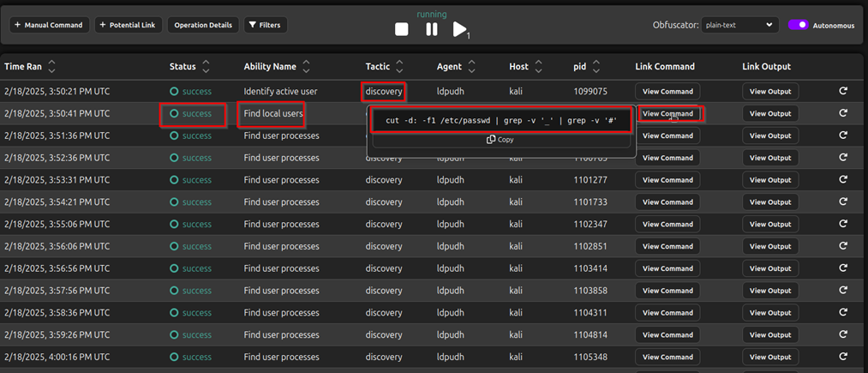Image resolution: width=868 pixels, height=373 pixels.
Task: Rerun link icon for pid 1103414 row
Action: [x=843, y=268]
